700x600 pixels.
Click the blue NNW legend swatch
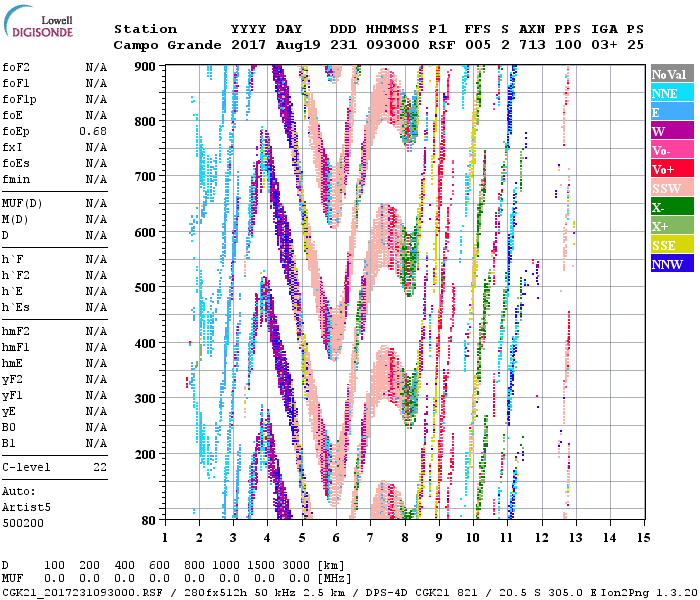coord(672,265)
